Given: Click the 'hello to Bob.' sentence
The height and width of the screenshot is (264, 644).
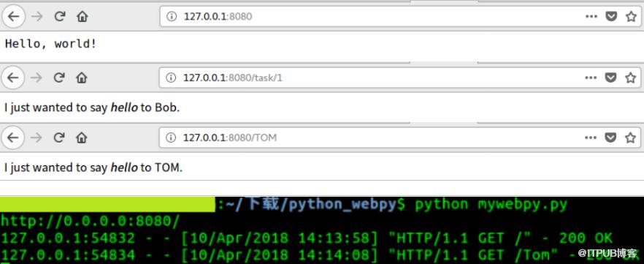Looking at the screenshot, I should click(92, 108).
